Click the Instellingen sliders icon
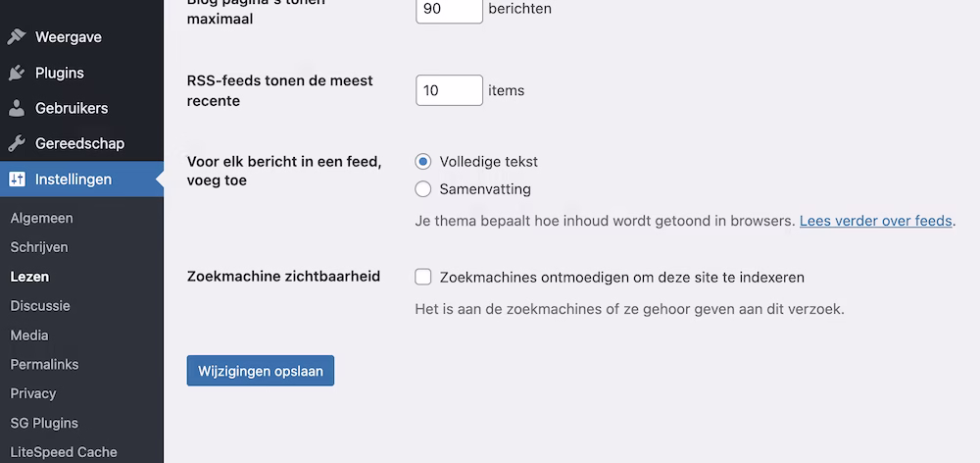The height and width of the screenshot is (463, 980). 17,180
